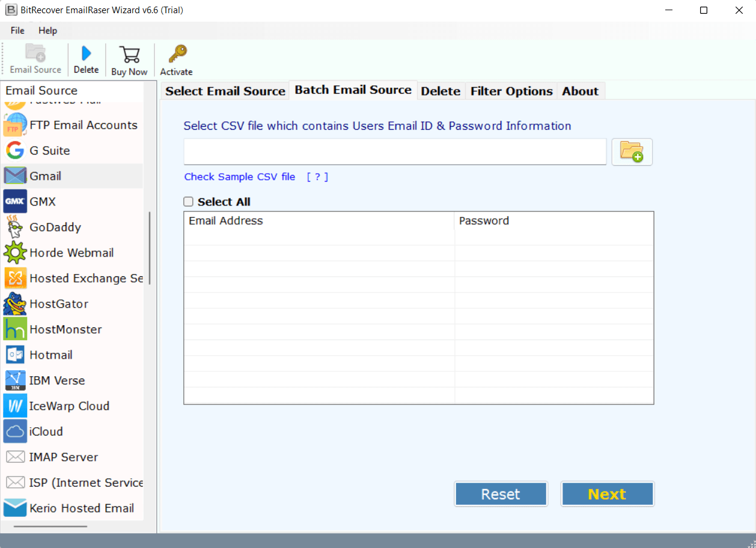Click the [ ? ] help link
This screenshot has width=756, height=548.
point(317,177)
